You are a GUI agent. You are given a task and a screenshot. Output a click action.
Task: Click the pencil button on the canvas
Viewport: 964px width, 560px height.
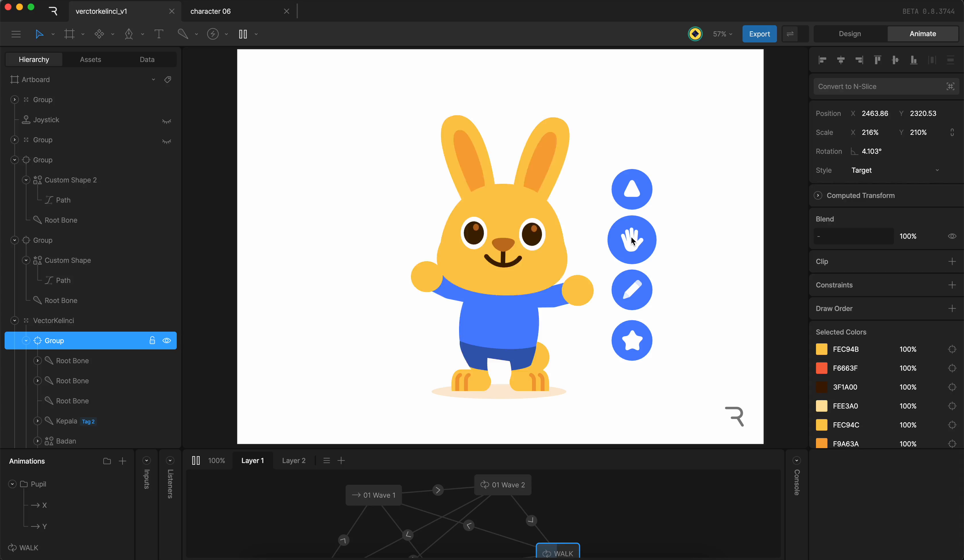(632, 290)
